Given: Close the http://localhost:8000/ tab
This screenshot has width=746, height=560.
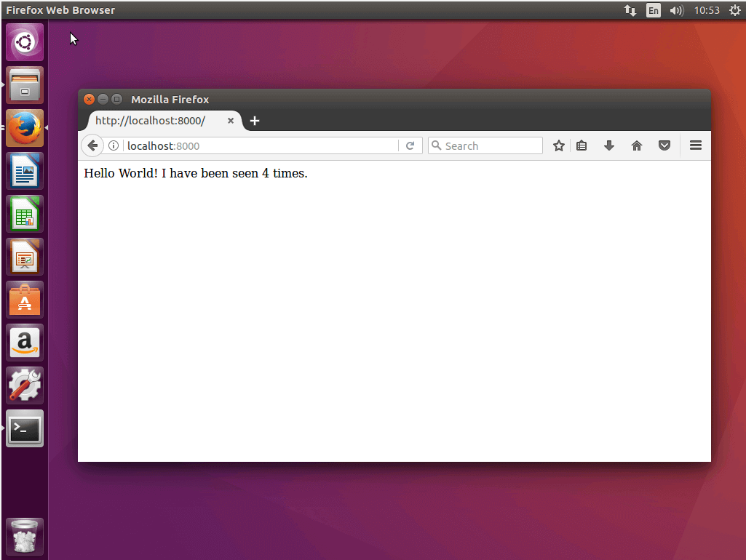Looking at the screenshot, I should tap(231, 121).
